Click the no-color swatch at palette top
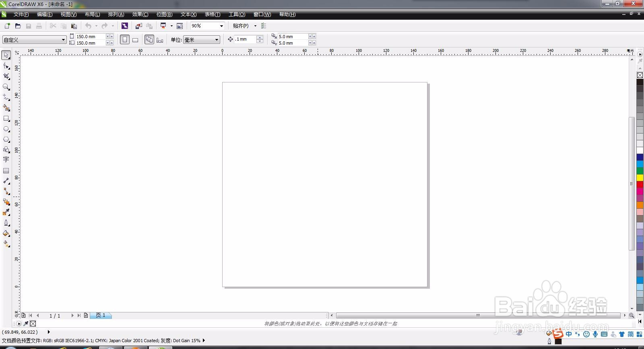644x349 pixels. click(x=640, y=75)
